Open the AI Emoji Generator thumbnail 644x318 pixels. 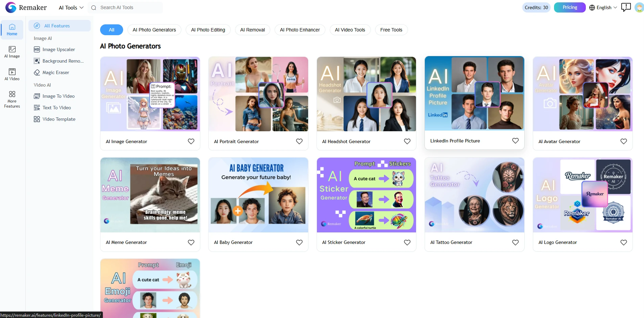tap(150, 288)
